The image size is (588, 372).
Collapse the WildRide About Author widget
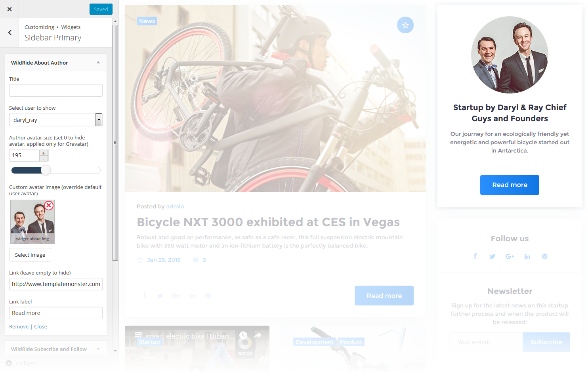coord(98,63)
